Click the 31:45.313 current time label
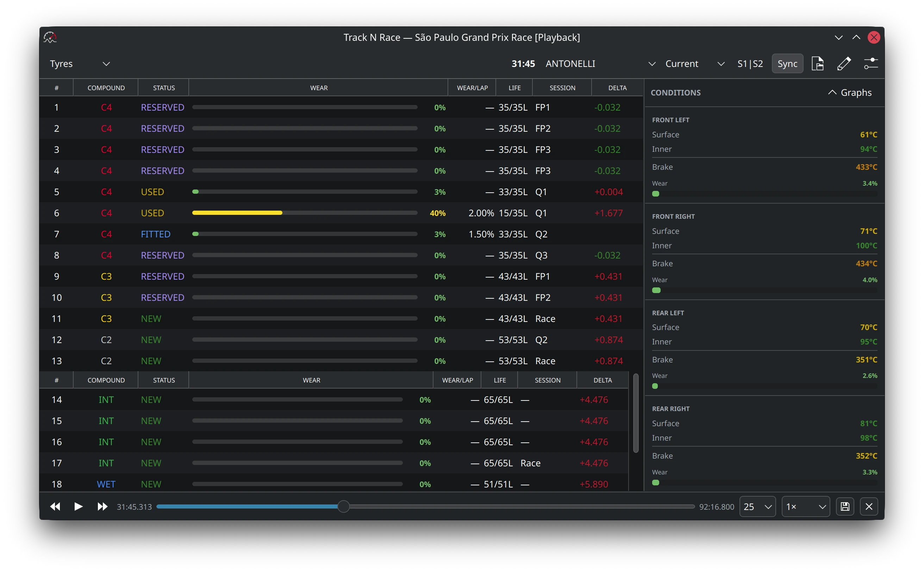The height and width of the screenshot is (572, 924). click(x=134, y=506)
